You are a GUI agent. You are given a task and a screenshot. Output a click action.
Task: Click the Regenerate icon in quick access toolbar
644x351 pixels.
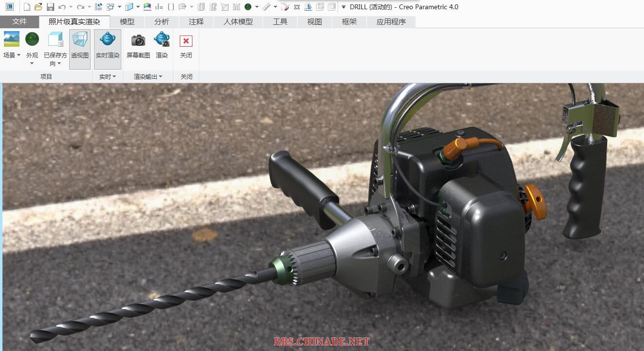tap(98, 7)
